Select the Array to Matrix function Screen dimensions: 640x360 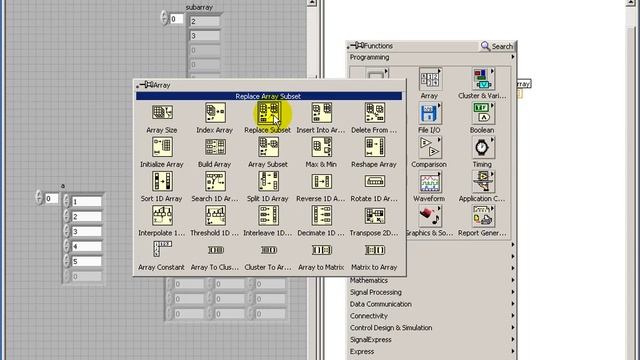click(321, 250)
